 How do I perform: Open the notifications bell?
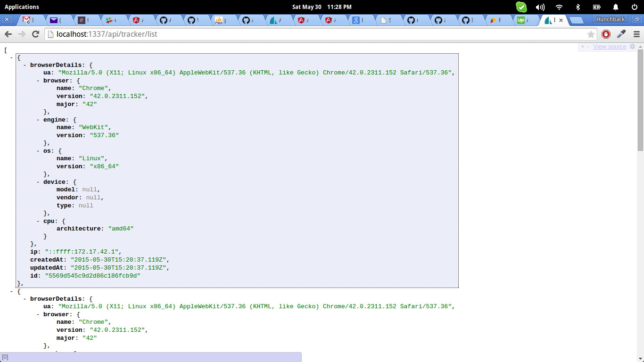[616, 7]
